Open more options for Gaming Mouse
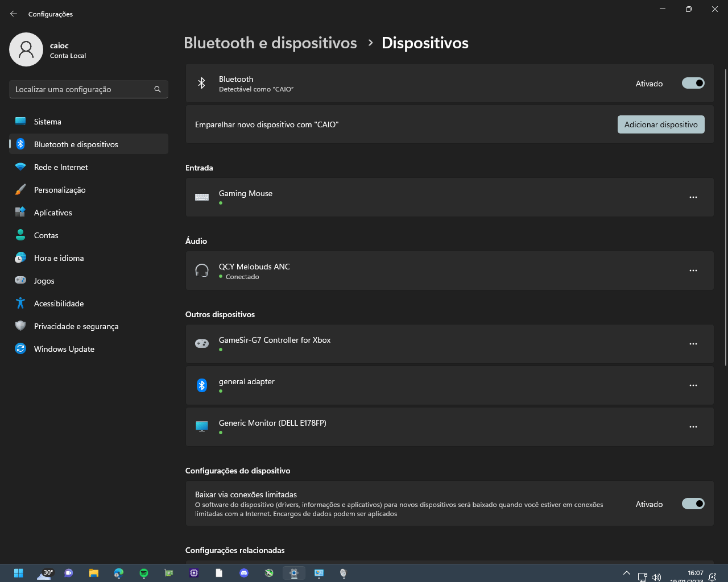Image resolution: width=728 pixels, height=582 pixels. 693,197
